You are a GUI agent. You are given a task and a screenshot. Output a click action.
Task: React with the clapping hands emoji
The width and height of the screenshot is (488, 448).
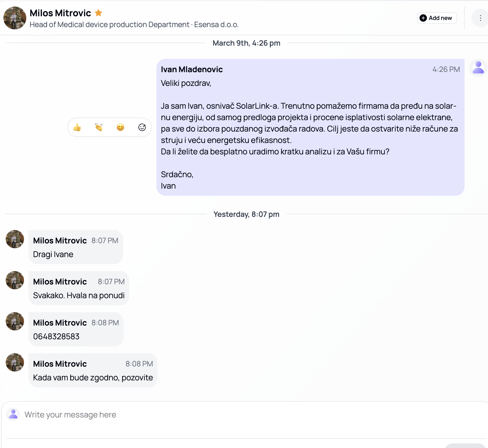[99, 127]
